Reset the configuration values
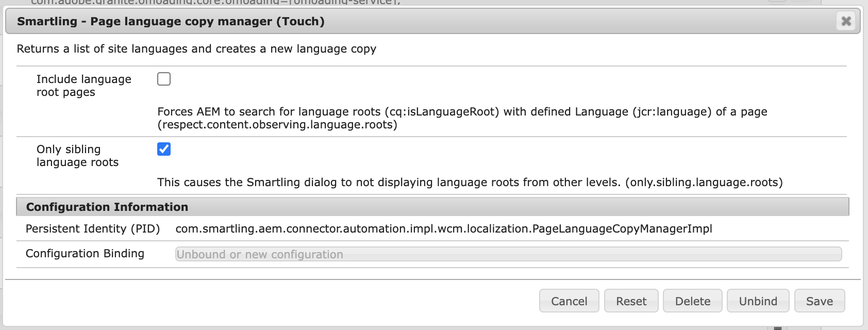The width and height of the screenshot is (868, 330). pyautogui.click(x=631, y=301)
